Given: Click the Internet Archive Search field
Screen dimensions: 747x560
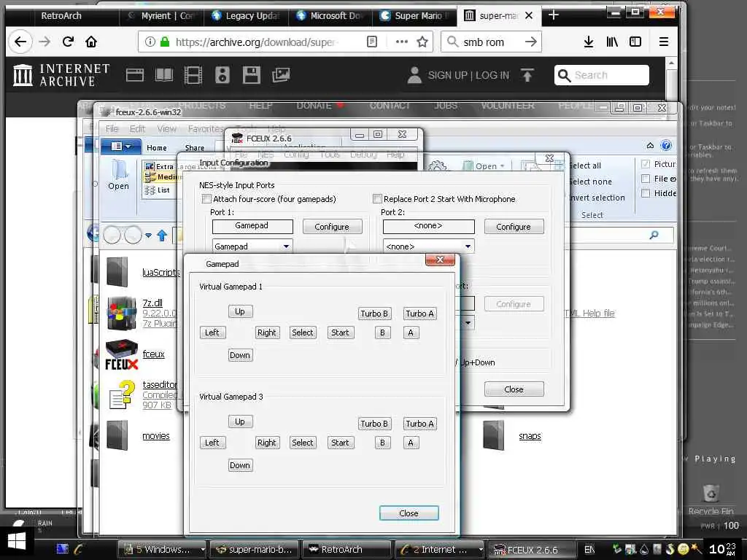Looking at the screenshot, I should pos(602,75).
